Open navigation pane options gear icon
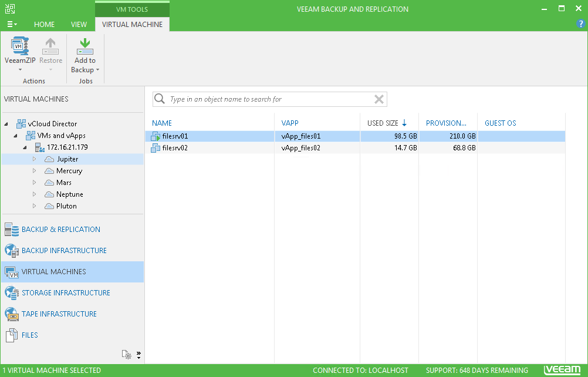The image size is (588, 377). tap(126, 355)
